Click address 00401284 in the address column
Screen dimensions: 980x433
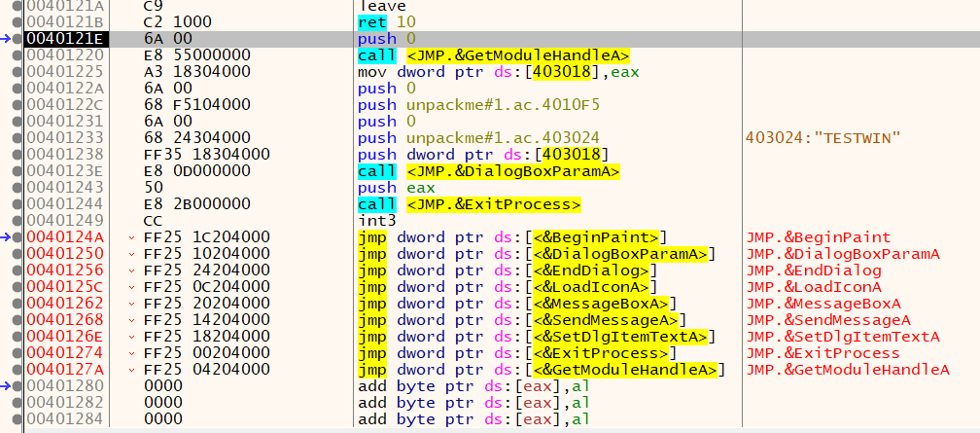click(x=66, y=418)
